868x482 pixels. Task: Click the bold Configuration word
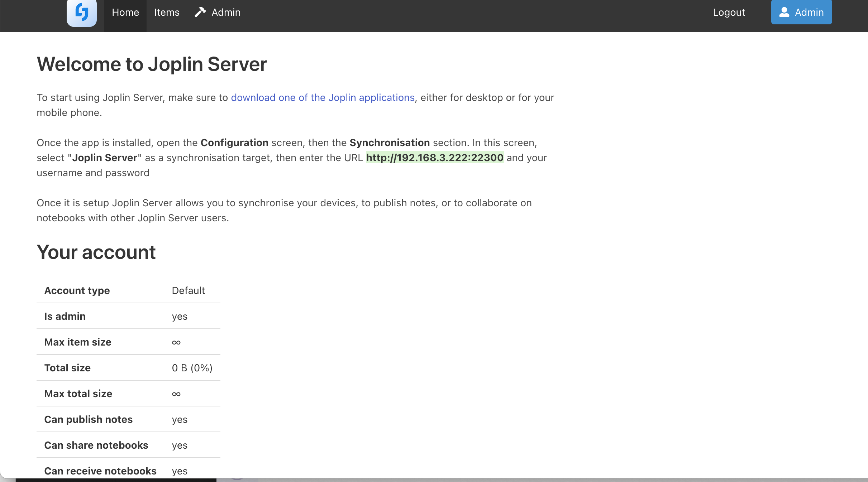234,143
